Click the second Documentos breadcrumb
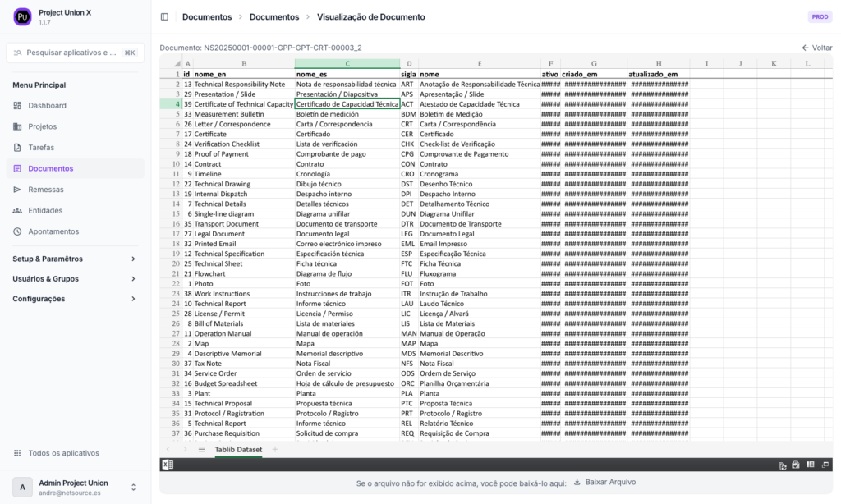 pos(274,17)
